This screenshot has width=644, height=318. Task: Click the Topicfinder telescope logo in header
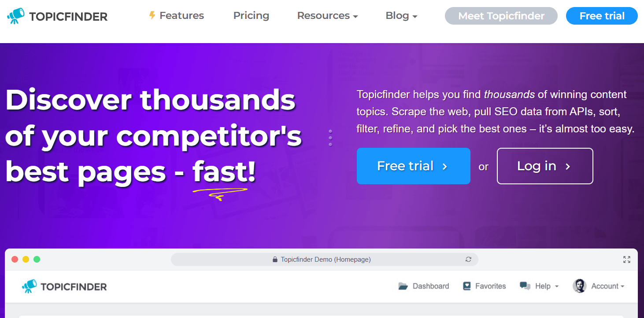coord(16,16)
